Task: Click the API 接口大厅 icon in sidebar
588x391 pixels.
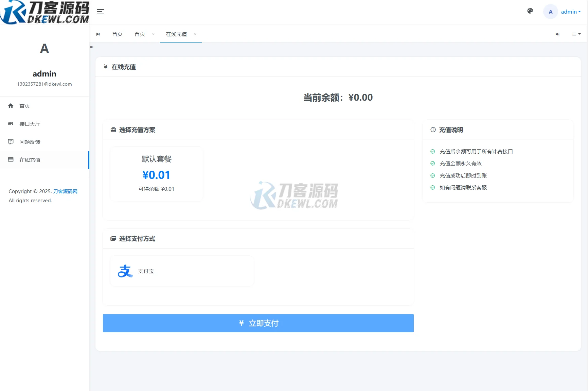Action: (x=11, y=124)
